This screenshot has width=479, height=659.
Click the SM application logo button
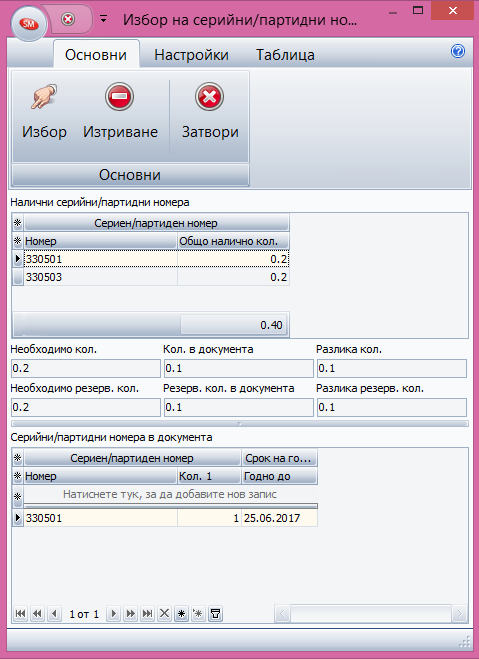click(x=29, y=24)
